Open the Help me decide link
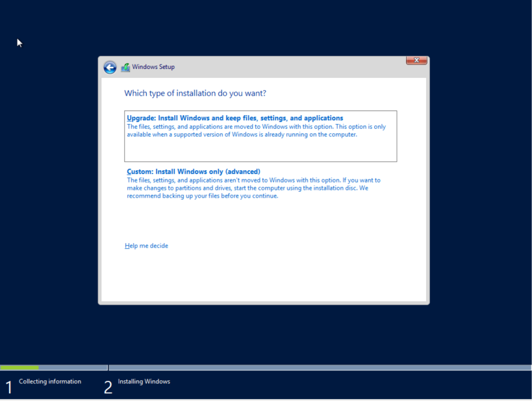532x401 pixels. [146, 246]
